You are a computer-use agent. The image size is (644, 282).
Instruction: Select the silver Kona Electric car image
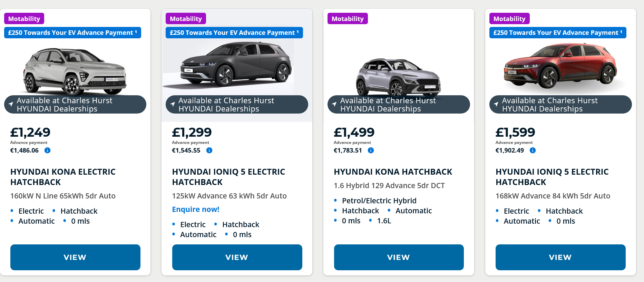(75, 71)
